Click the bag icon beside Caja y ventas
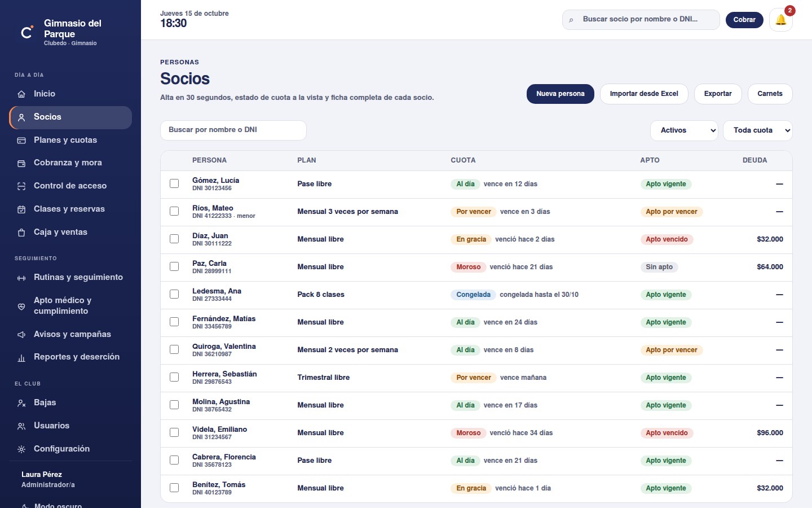Image resolution: width=812 pixels, height=508 pixels. 21,233
